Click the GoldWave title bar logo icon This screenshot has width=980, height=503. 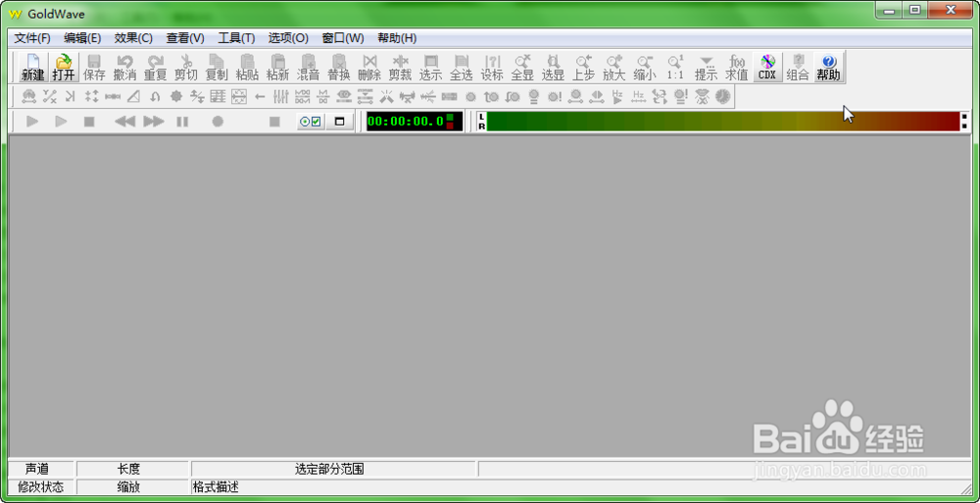click(15, 15)
